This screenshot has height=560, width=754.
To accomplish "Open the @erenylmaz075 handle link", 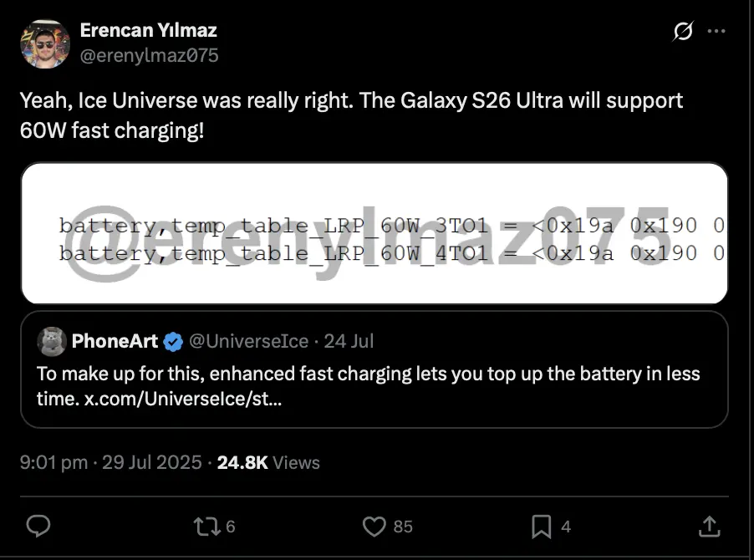I will (149, 55).
